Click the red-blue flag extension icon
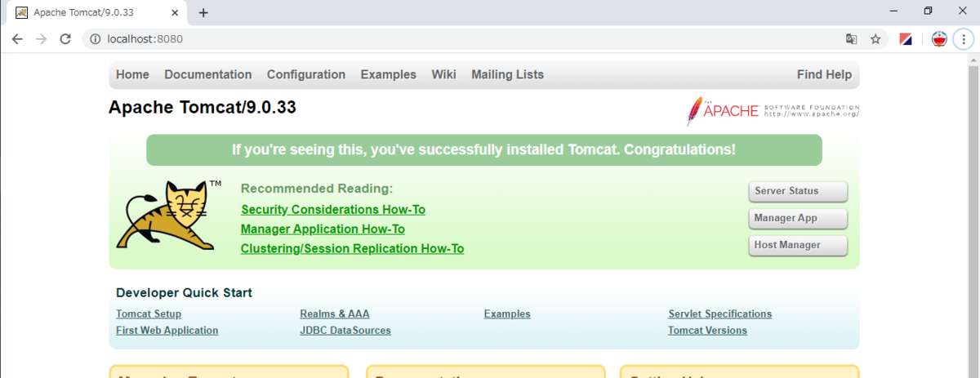 906,39
